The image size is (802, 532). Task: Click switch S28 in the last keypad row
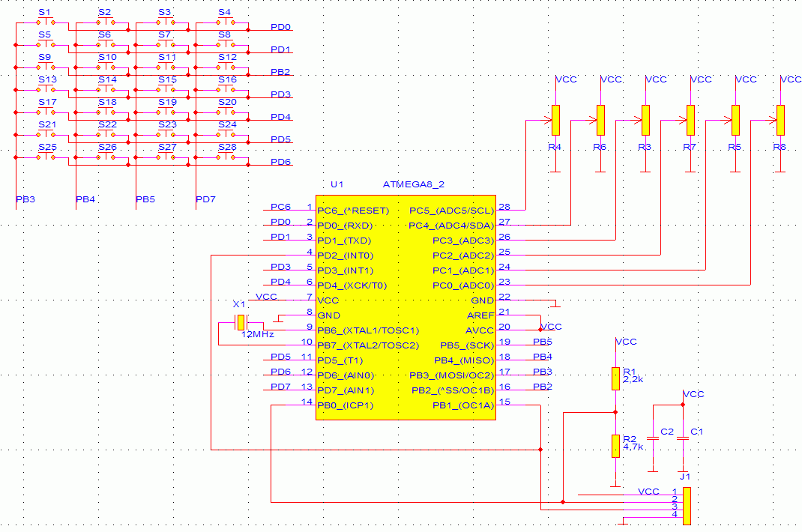[226, 157]
